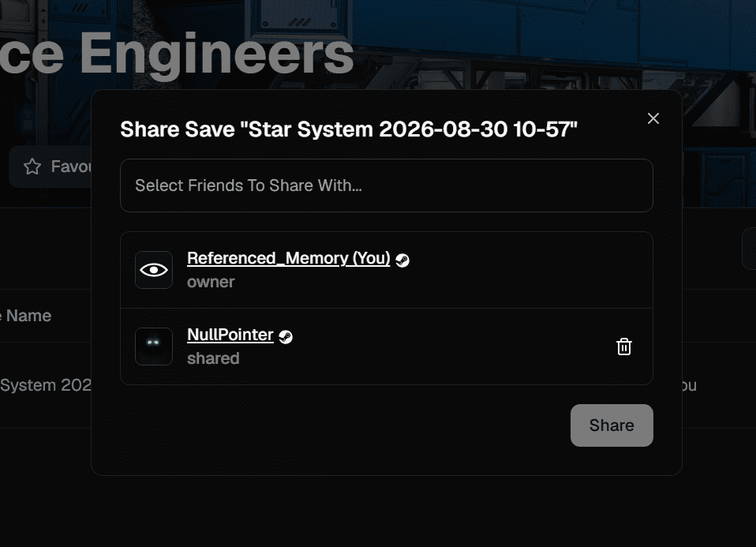Viewport: 756px width, 547px height.
Task: Close the Share Save dialog
Action: click(x=653, y=118)
